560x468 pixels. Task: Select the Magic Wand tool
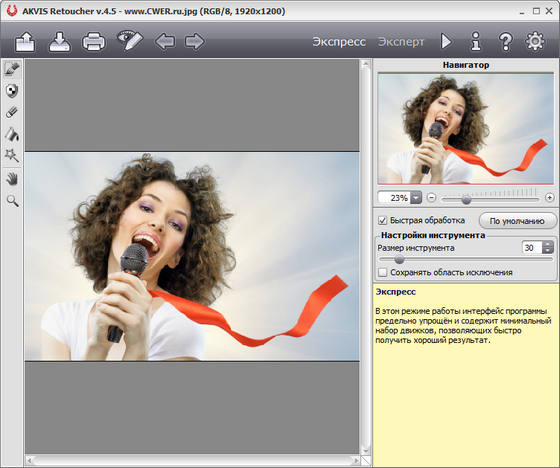coord(12,156)
